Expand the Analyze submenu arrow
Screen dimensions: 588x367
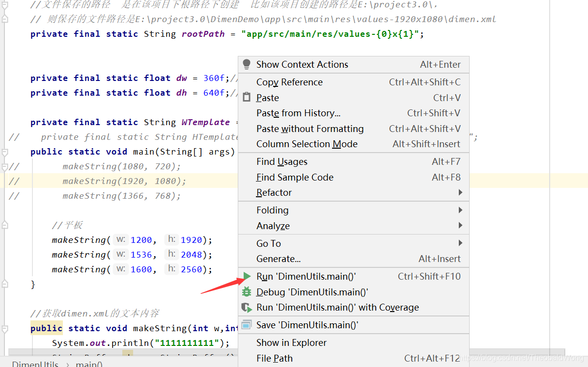(460, 225)
